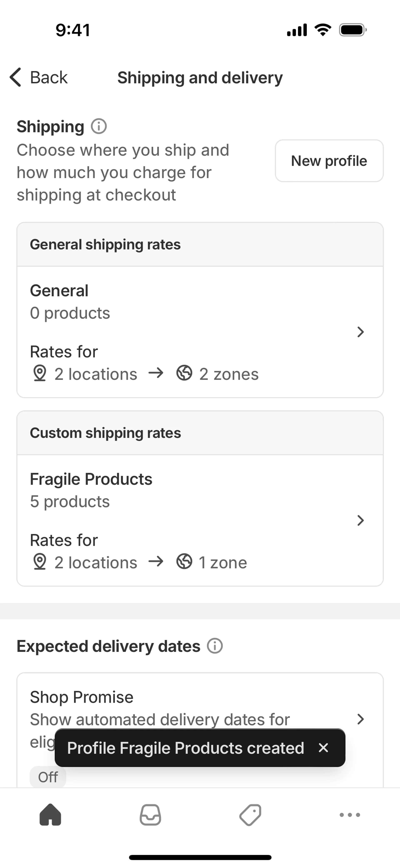
Task: Create a New profile
Action: pos(329,161)
